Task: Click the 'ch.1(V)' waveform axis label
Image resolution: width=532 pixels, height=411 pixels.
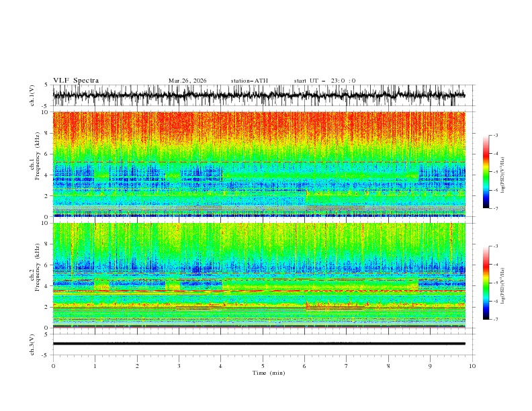Action: [32, 95]
